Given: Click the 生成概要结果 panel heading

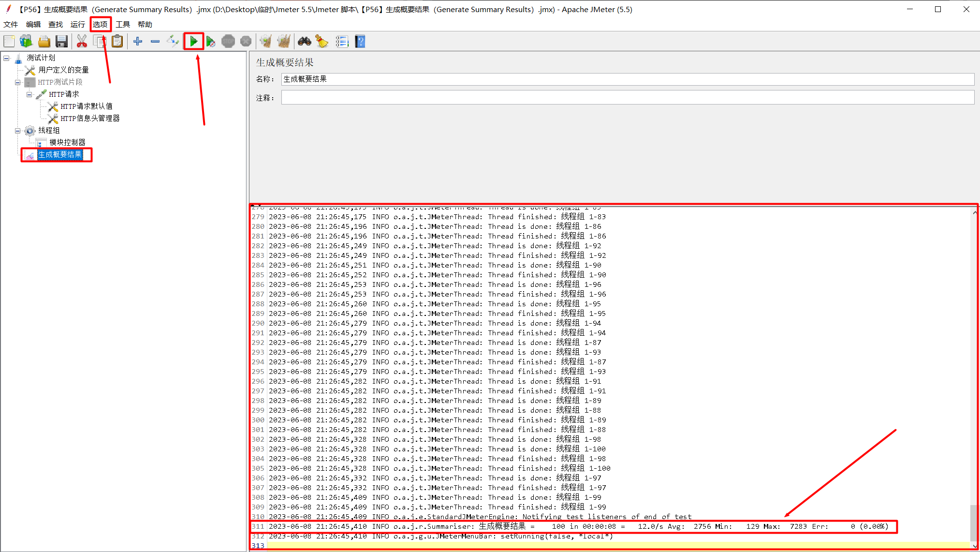Looking at the screenshot, I should pyautogui.click(x=285, y=62).
